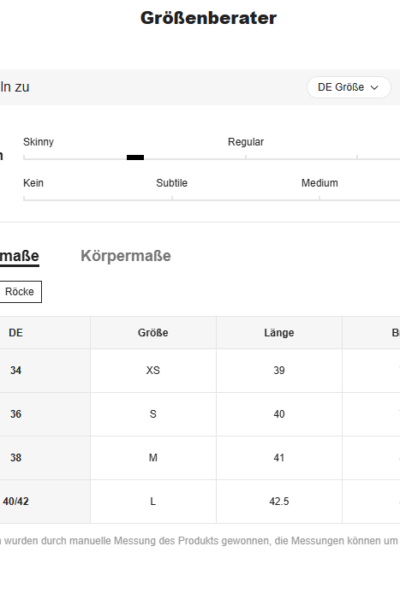Click the Röcke category button

[20, 292]
